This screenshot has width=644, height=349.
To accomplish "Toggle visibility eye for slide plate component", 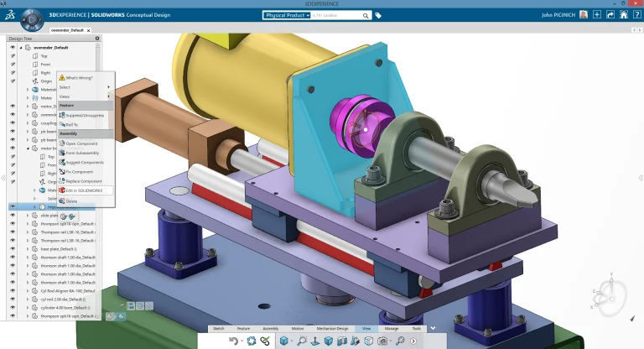I will pos(13,216).
